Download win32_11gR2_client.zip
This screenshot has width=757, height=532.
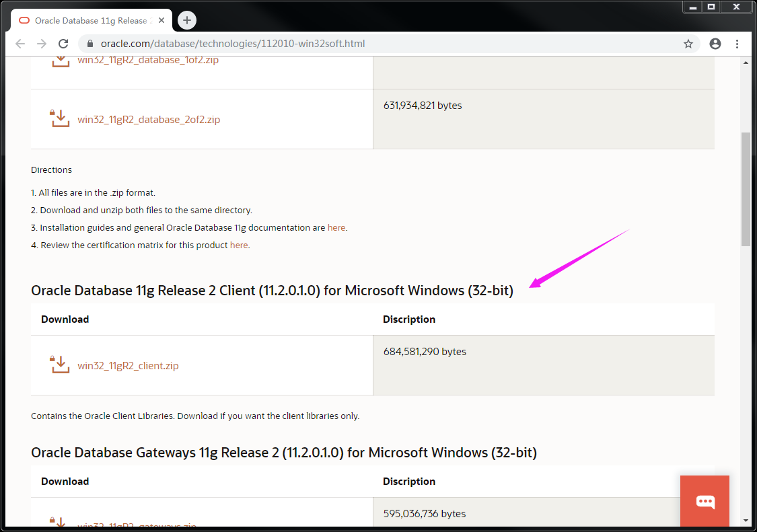(x=128, y=365)
